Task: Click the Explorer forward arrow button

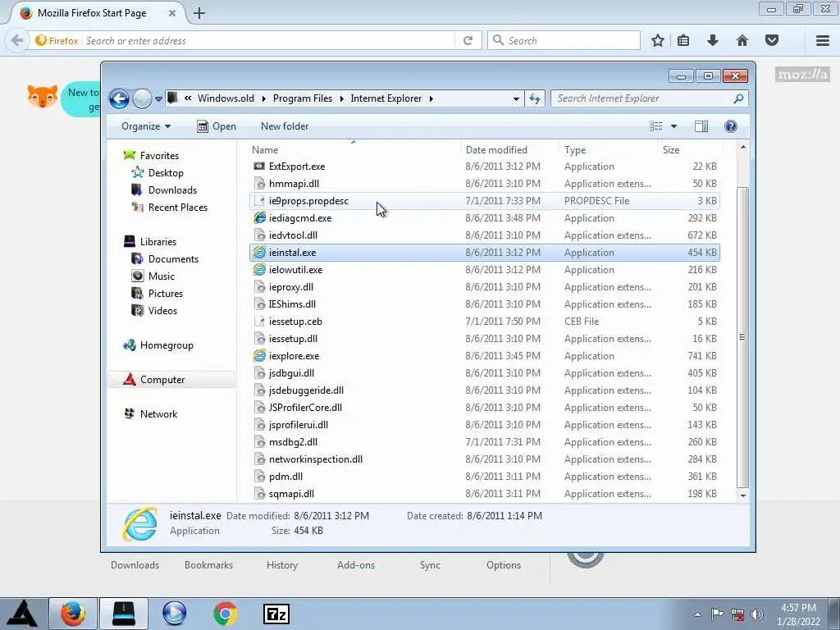Action: coord(142,98)
